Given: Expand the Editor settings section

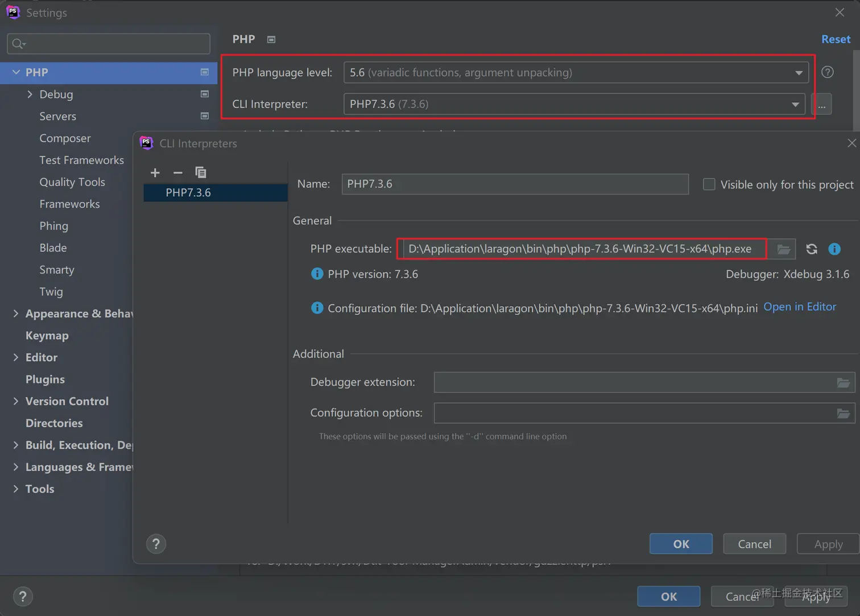Looking at the screenshot, I should [16, 357].
